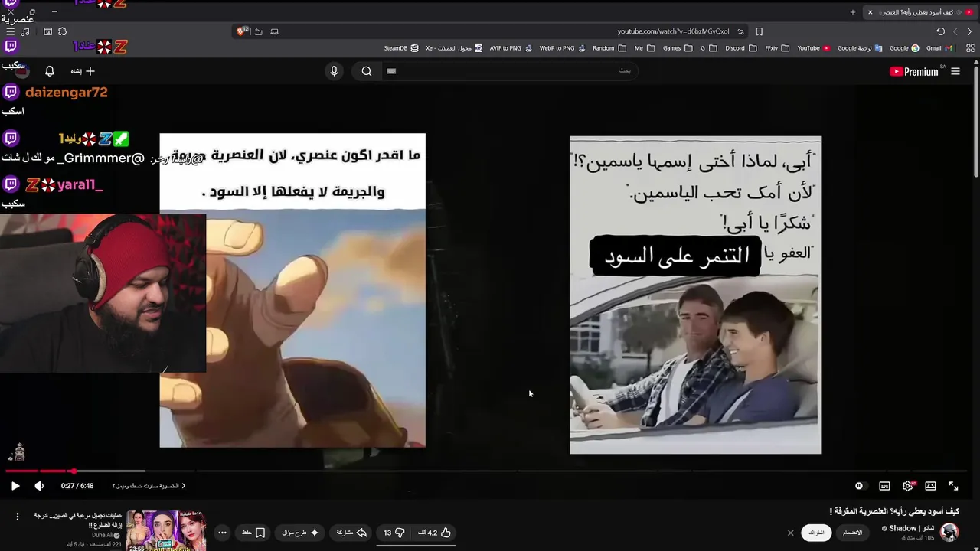Open the Shadow channel avatar
This screenshot has height=551, width=980.
pyautogui.click(x=949, y=533)
